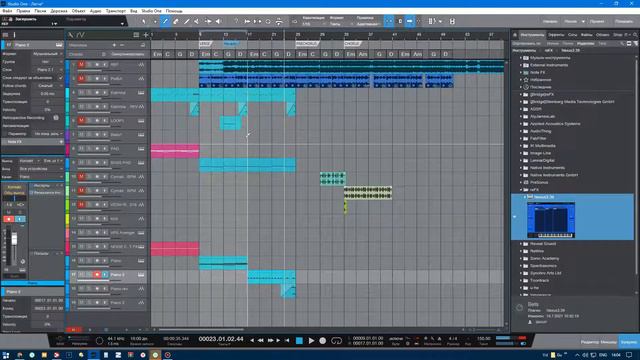
Task: Click the Windows Start button on the taskbar
Action: [x=6, y=355]
